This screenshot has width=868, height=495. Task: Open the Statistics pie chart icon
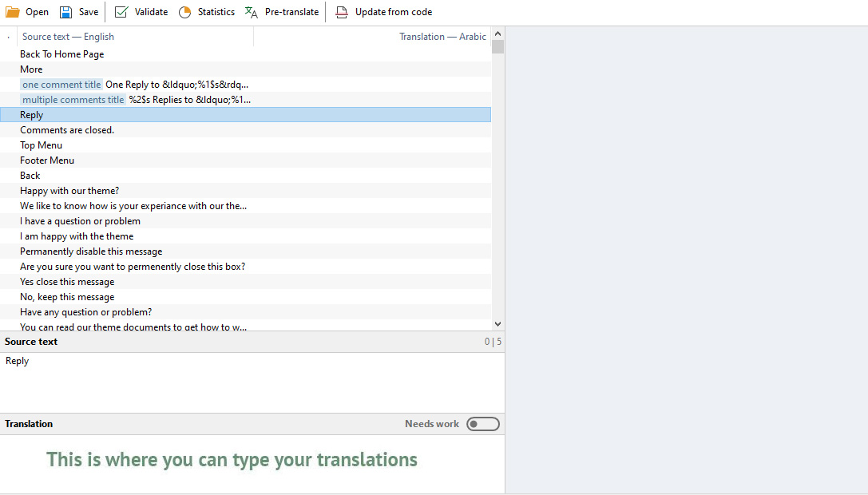pyautogui.click(x=185, y=12)
